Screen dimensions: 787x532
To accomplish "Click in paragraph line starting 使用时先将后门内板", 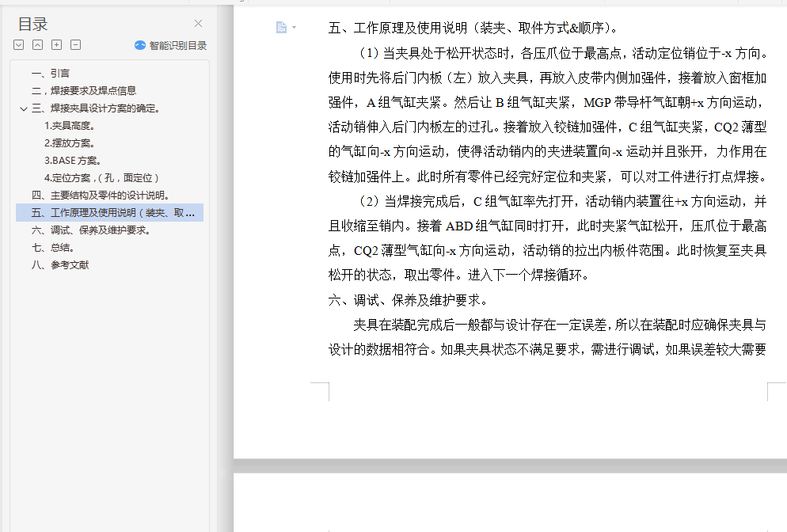I will click(x=547, y=78).
